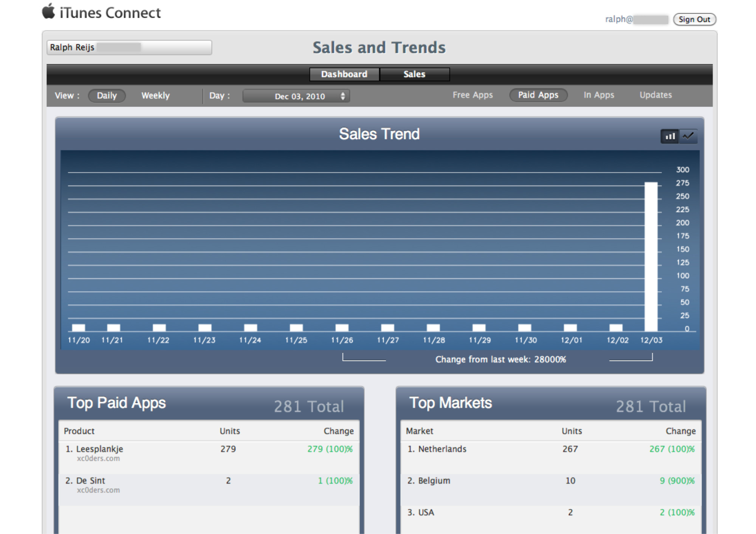This screenshot has height=534, width=756.
Task: Open the Dashboard tab
Action: click(344, 74)
